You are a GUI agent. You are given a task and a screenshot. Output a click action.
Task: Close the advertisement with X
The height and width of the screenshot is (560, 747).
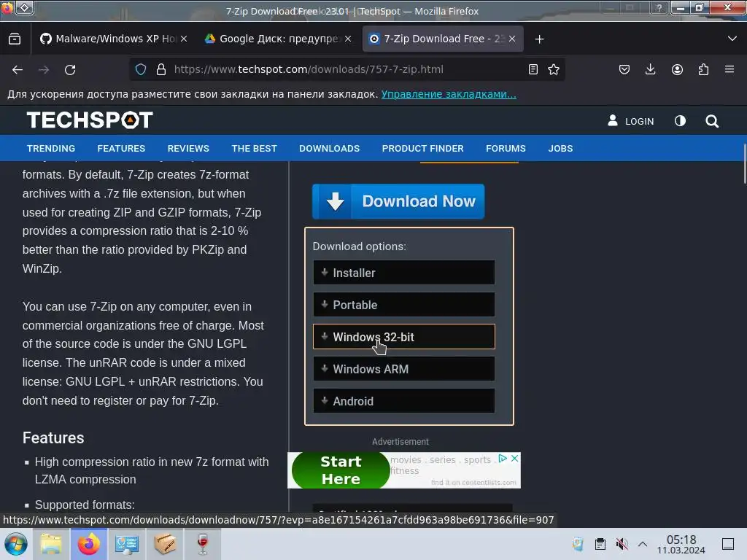(514, 458)
